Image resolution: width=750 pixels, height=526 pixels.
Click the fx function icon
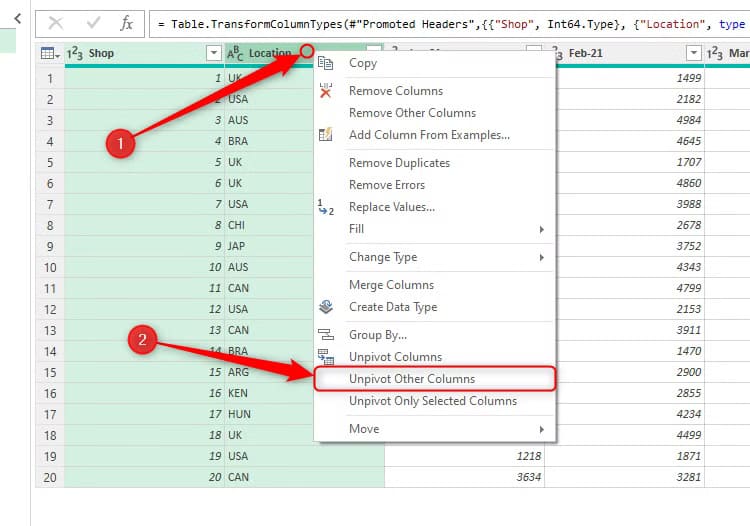point(126,23)
